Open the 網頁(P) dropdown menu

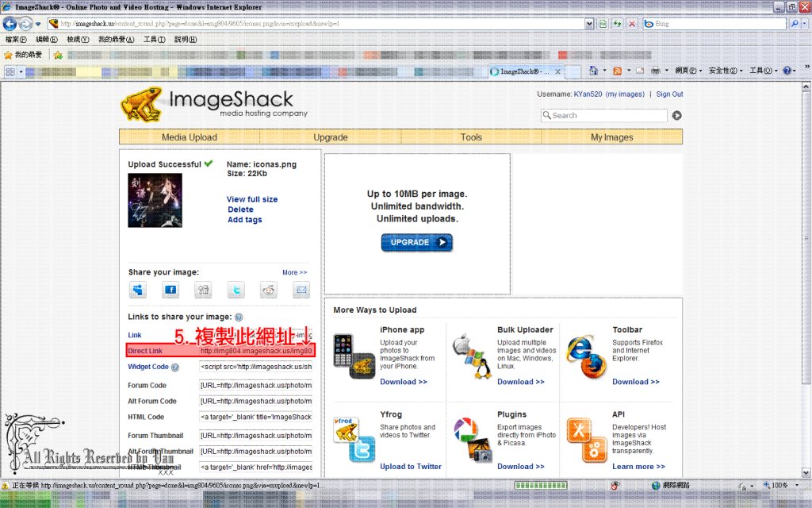[688, 71]
